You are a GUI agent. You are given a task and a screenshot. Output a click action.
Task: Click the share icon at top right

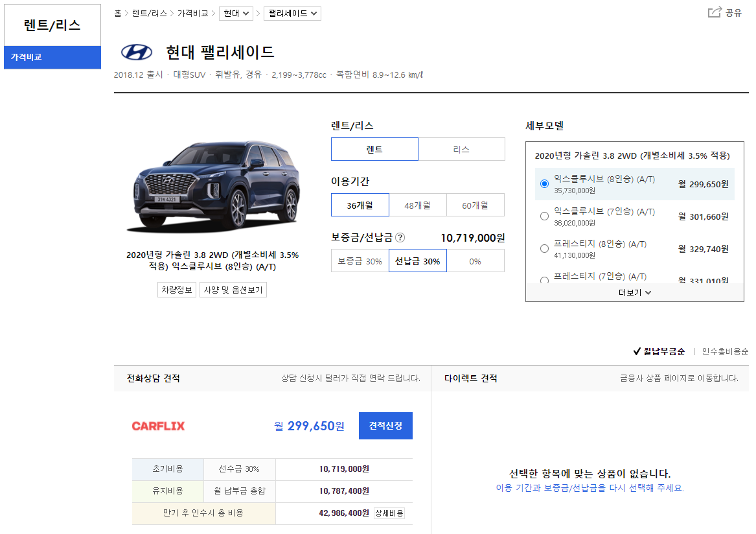pyautogui.click(x=715, y=12)
